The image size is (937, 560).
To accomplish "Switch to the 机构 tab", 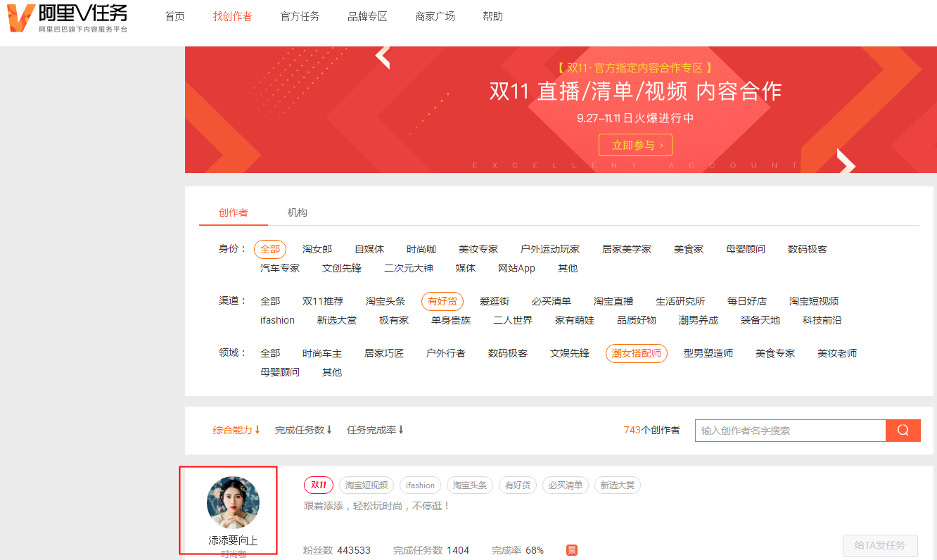I will click(298, 212).
